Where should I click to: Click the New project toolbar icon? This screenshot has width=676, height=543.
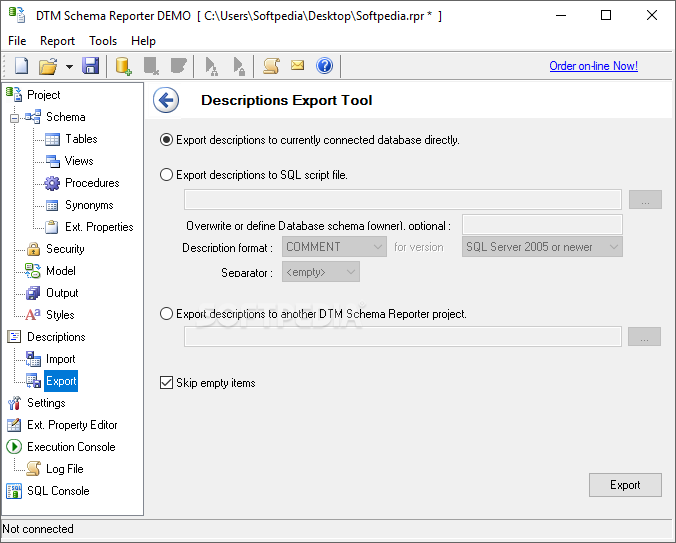click(22, 66)
